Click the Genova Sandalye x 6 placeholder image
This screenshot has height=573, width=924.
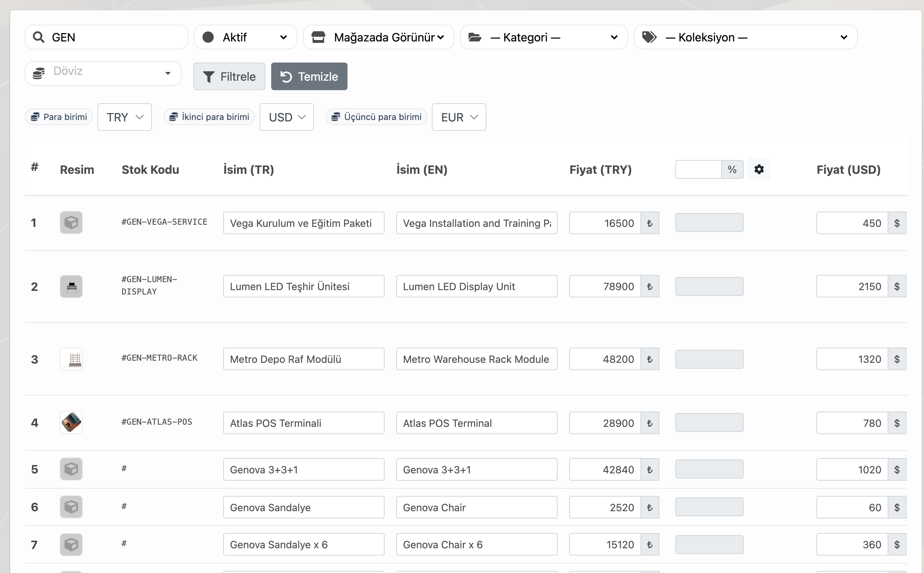pyautogui.click(x=71, y=545)
